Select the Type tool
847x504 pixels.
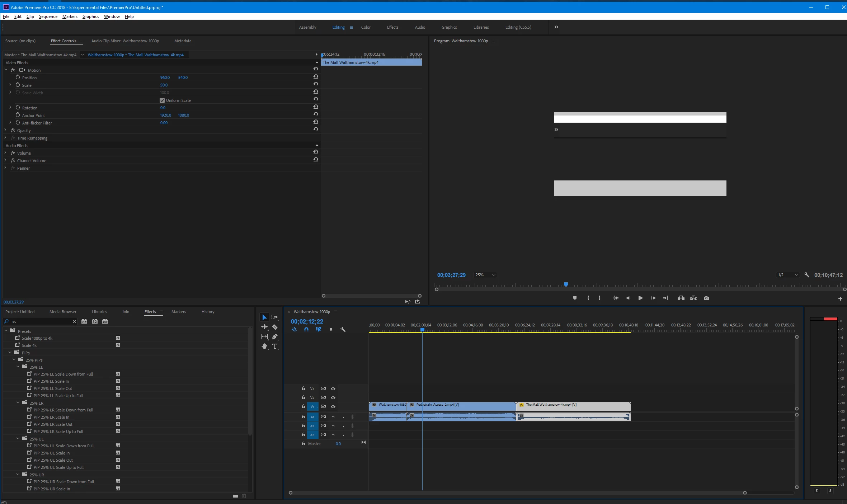coord(275,346)
